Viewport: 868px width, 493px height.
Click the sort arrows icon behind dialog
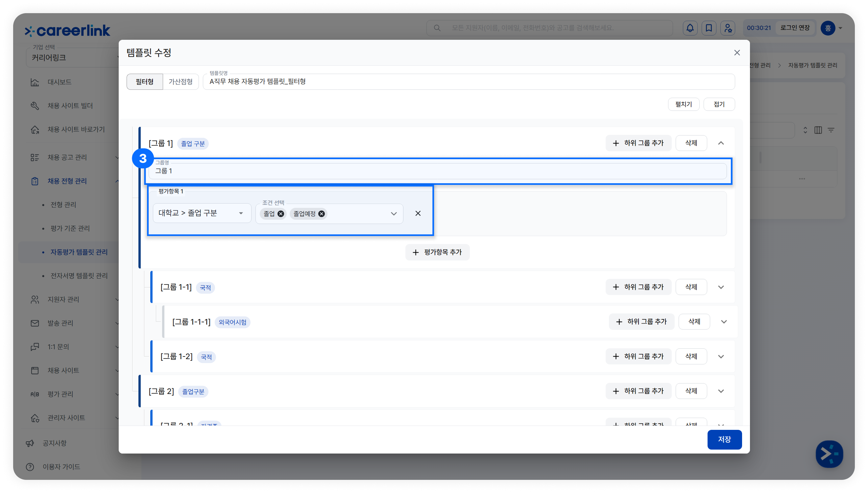(x=805, y=130)
